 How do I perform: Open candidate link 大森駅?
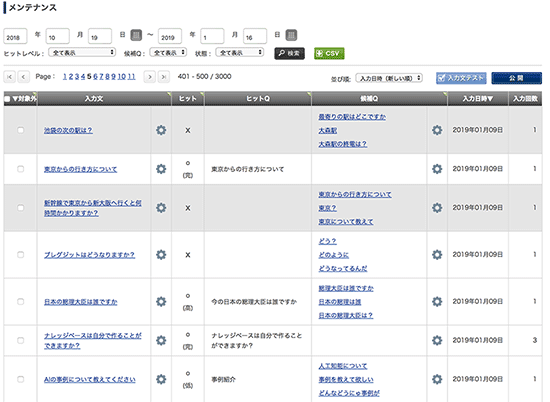click(328, 130)
